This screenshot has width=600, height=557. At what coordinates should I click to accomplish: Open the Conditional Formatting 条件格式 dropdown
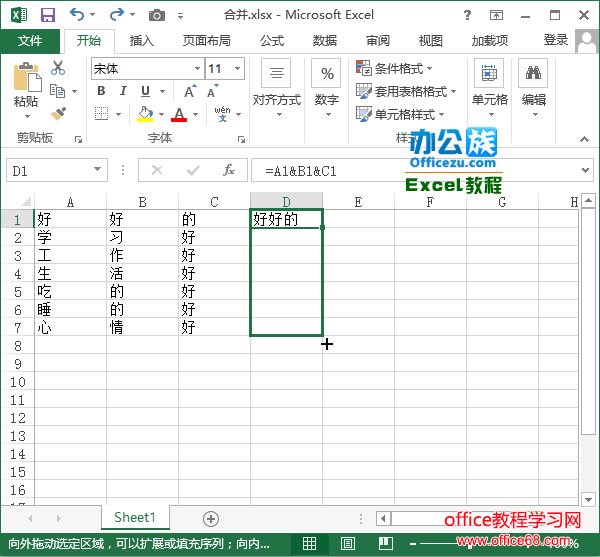click(x=394, y=69)
